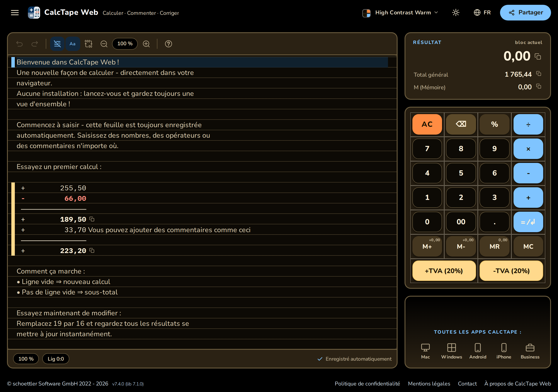Toggle the Aa text formatting button
The image size is (558, 392).
pyautogui.click(x=72, y=44)
